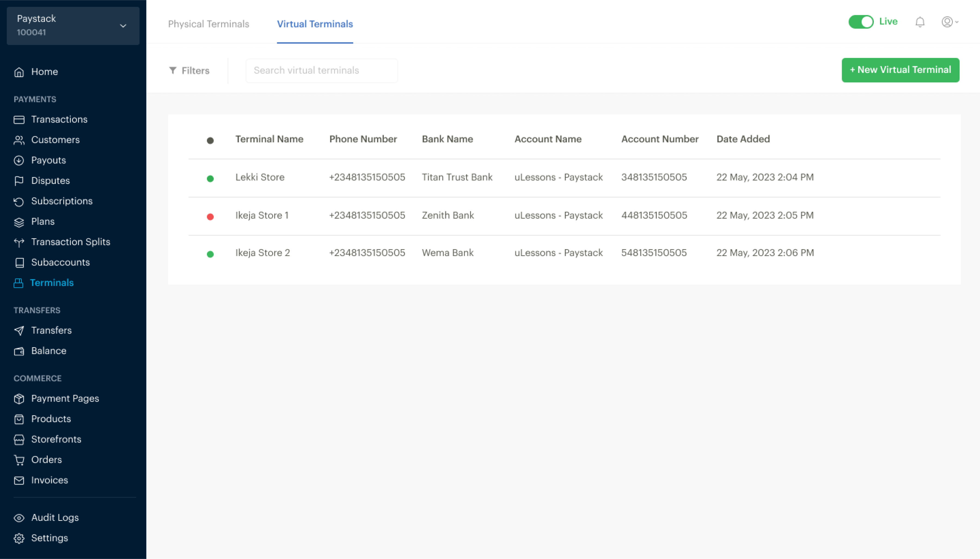The image size is (980, 559).
Task: Open Invoices in the Commerce section
Action: (x=50, y=480)
